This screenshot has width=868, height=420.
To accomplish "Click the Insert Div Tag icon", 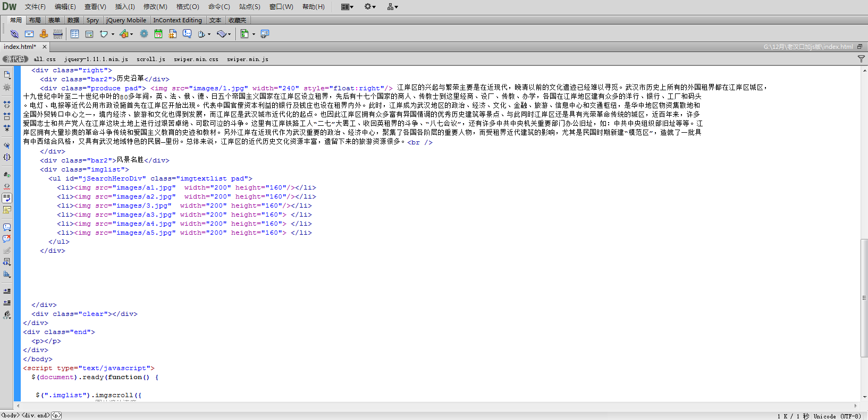I will [x=89, y=34].
